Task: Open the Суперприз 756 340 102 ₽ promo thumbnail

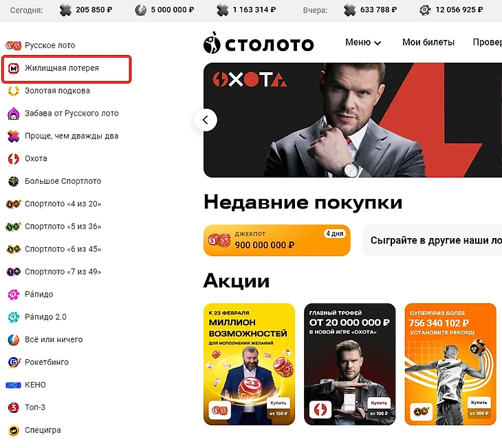Action: 450,364
